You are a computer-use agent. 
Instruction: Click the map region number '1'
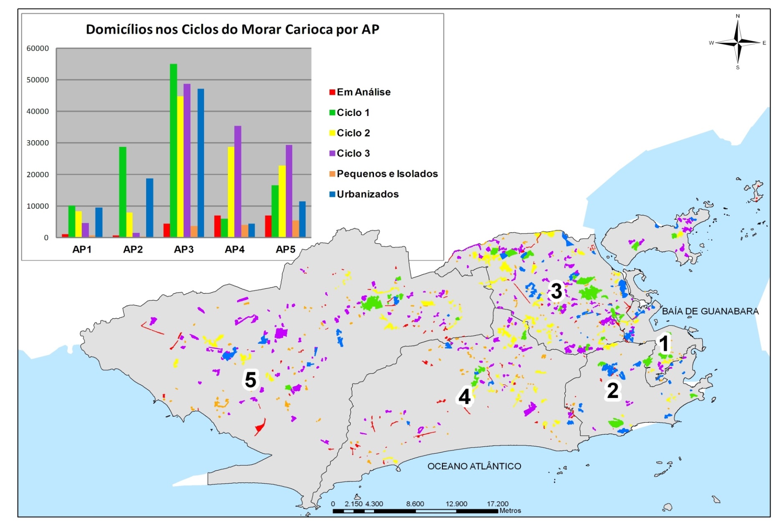point(664,344)
